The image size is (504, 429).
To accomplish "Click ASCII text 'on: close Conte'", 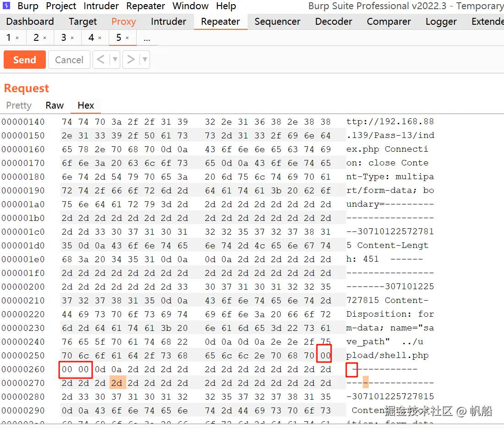I will (388, 163).
